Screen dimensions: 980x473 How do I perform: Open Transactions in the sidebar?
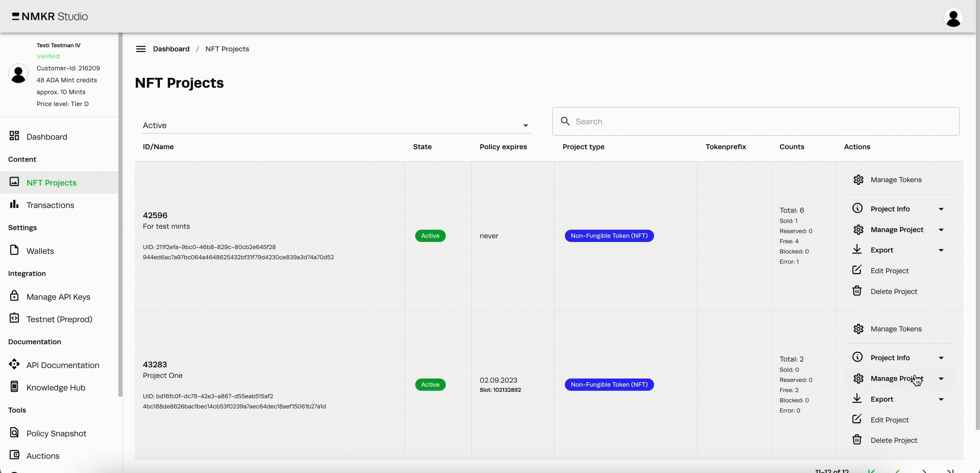[50, 205]
